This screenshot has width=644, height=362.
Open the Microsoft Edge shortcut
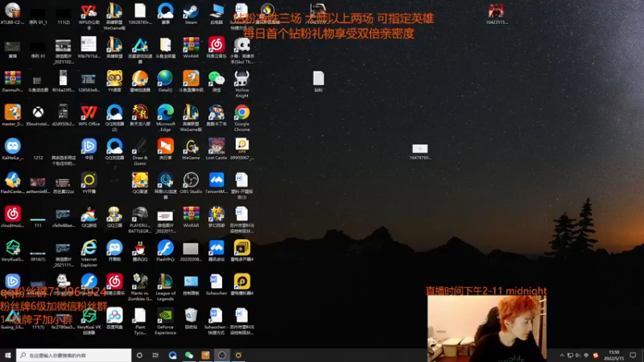(166, 117)
